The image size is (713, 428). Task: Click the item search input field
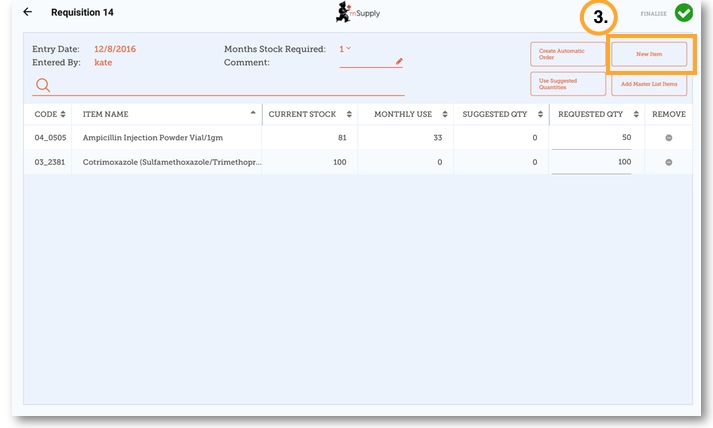[x=230, y=85]
